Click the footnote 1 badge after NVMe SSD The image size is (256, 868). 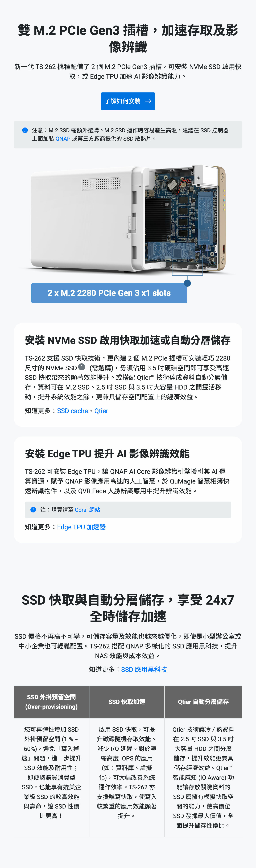[82, 367]
